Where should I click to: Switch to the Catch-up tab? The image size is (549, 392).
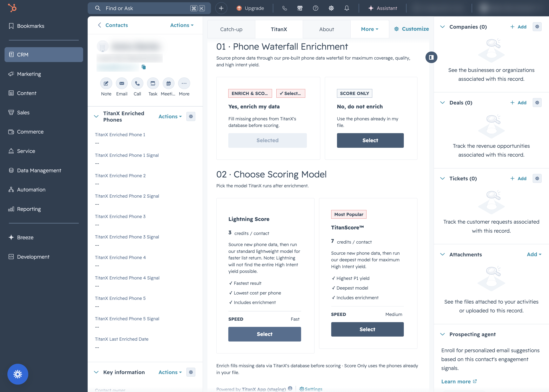(x=231, y=29)
